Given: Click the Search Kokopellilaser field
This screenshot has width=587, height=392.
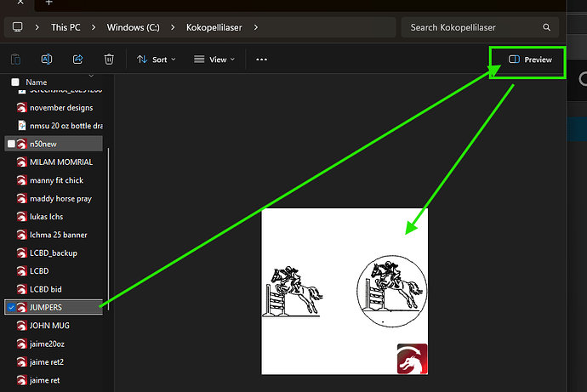Looking at the screenshot, I should (x=480, y=27).
